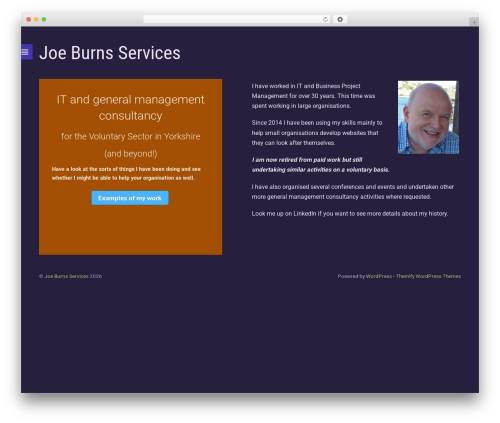Click the 'Look me up on LinkedIn' sentence
500x423 pixels.
(x=350, y=214)
